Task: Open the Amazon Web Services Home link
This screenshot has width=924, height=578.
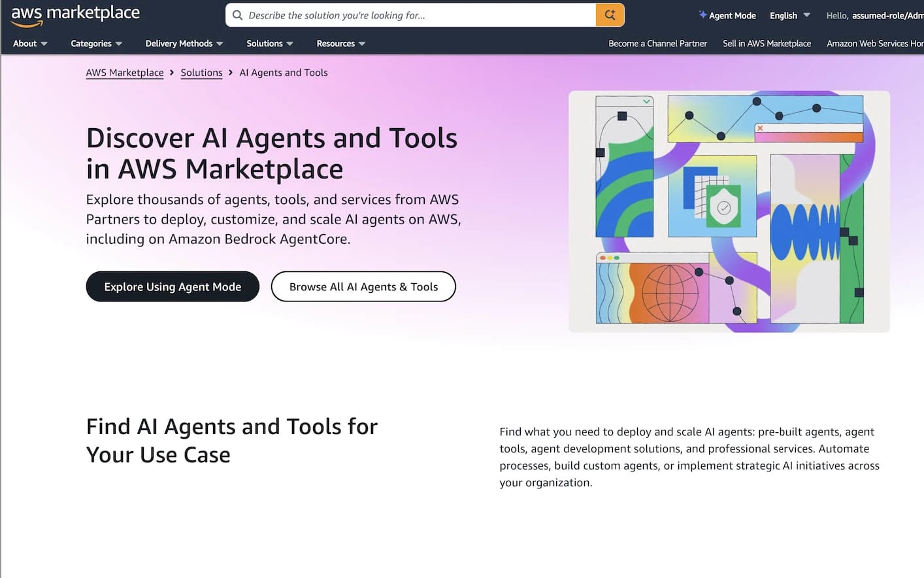Action: coord(875,44)
